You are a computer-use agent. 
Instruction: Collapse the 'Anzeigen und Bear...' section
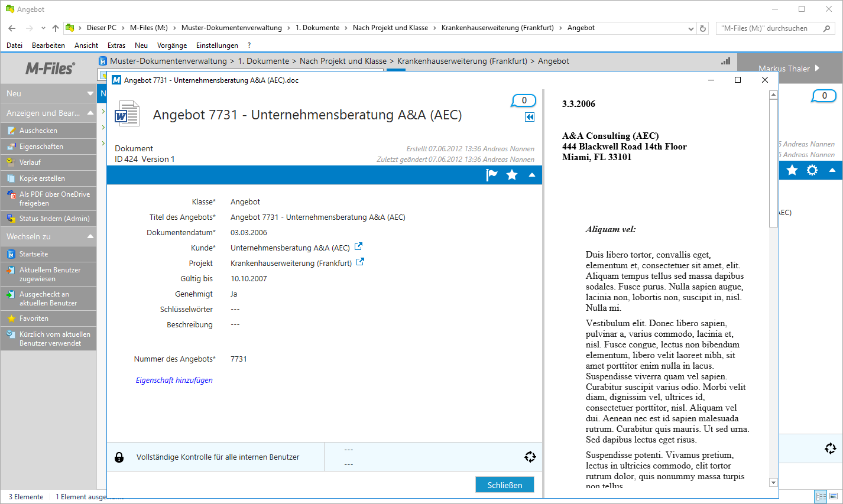coord(90,113)
